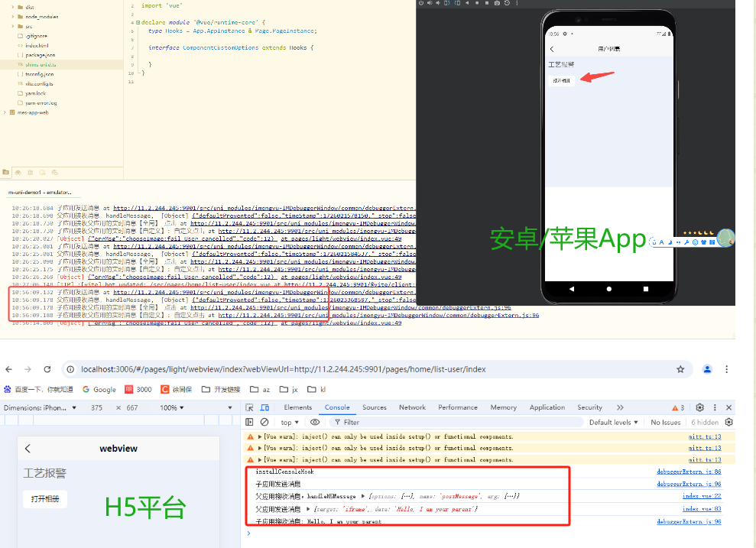Viewport: 756px width, 548px height.
Task: Take an emulator screenshot with the camera icon
Action: [x=497, y=3]
